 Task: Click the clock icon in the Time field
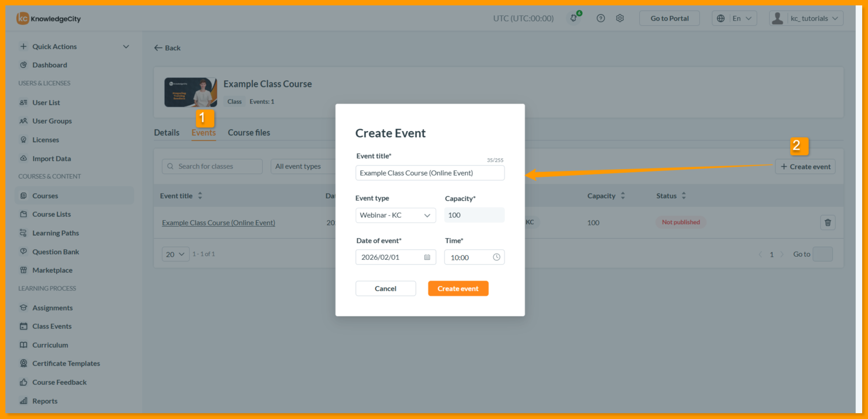click(x=496, y=257)
